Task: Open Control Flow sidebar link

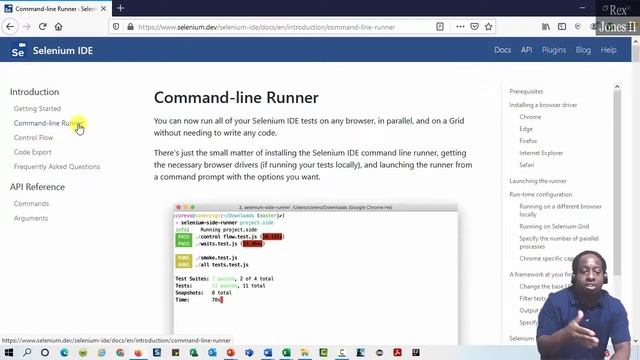Action: [x=33, y=138]
